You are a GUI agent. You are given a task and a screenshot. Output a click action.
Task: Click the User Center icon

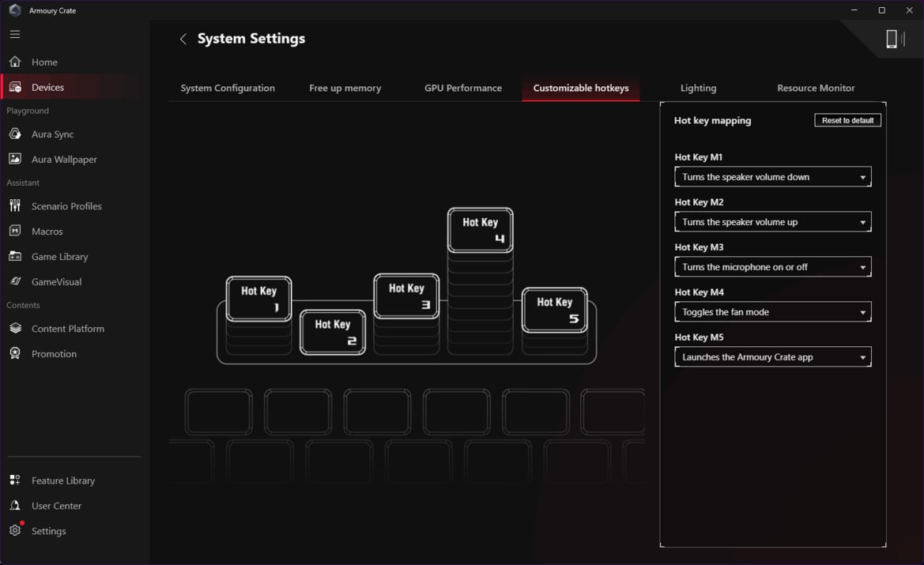[15, 506]
